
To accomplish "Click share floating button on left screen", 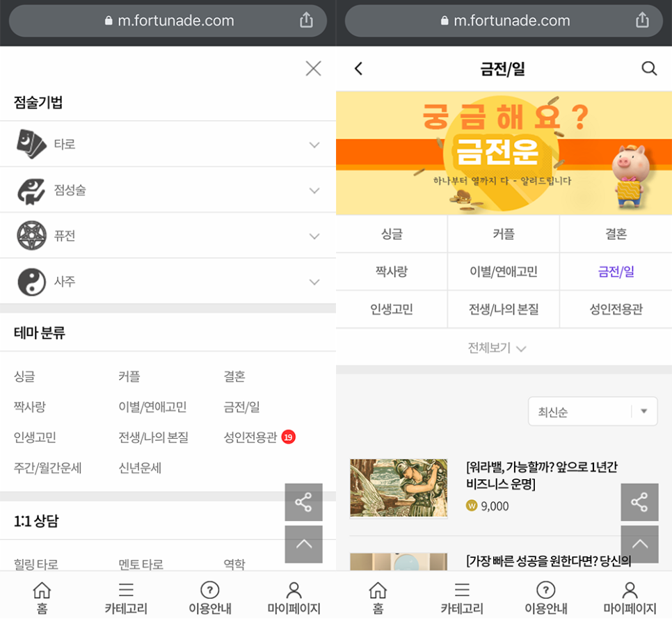I will click(303, 502).
